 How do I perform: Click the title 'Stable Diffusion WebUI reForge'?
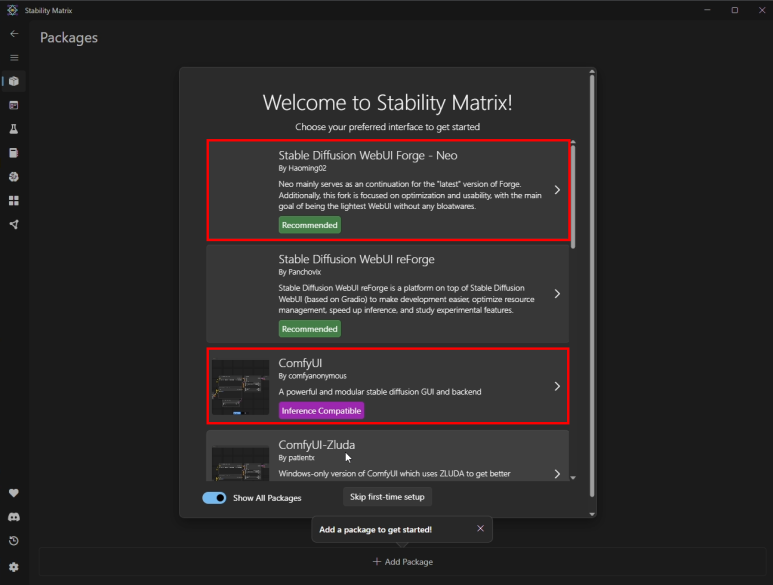(356, 259)
